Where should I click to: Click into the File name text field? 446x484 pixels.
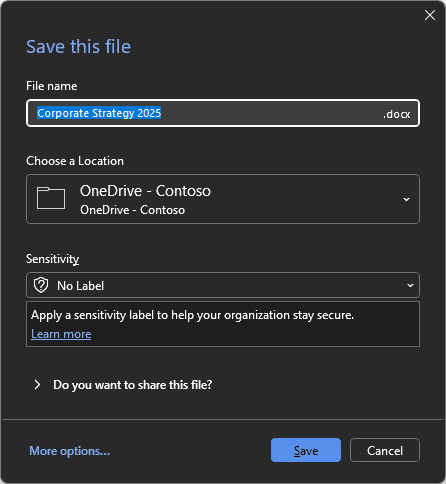click(223, 113)
